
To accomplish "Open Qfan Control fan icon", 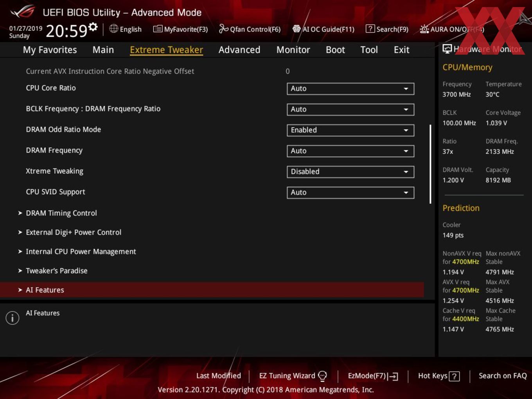I will (x=223, y=29).
